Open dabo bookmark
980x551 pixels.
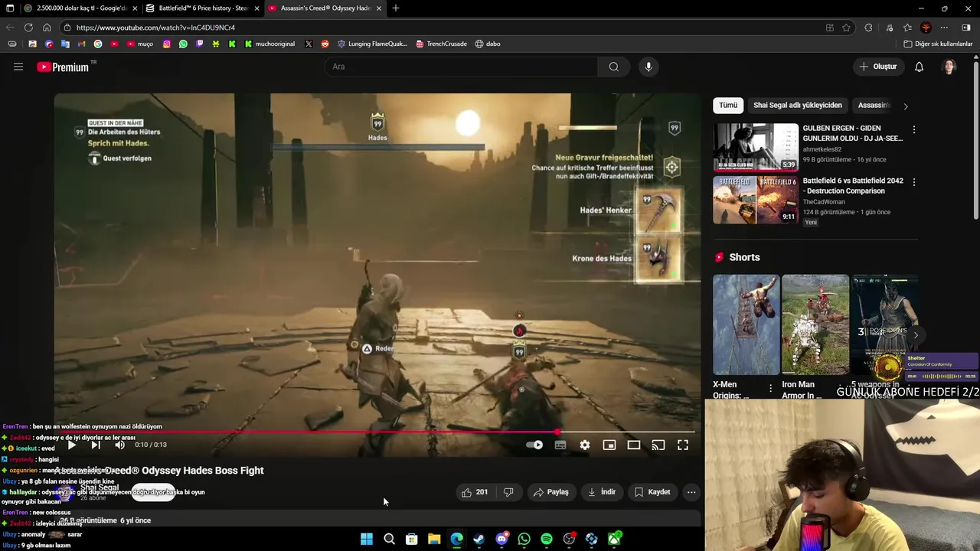pyautogui.click(x=488, y=44)
